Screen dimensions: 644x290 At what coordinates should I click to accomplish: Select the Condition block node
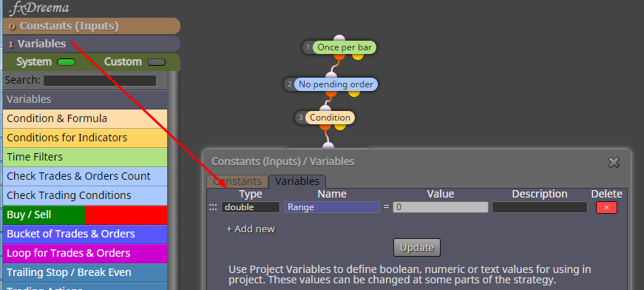tap(330, 118)
